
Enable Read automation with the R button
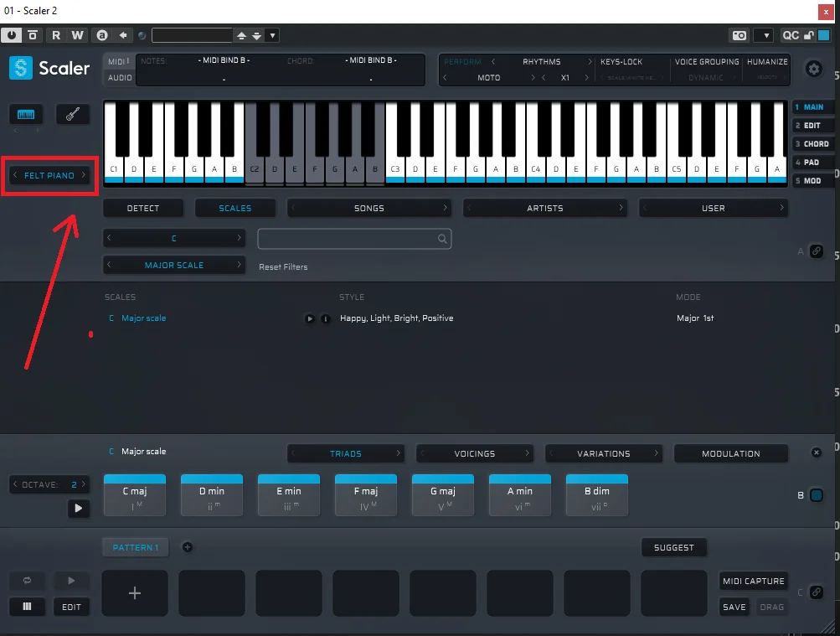pos(56,35)
